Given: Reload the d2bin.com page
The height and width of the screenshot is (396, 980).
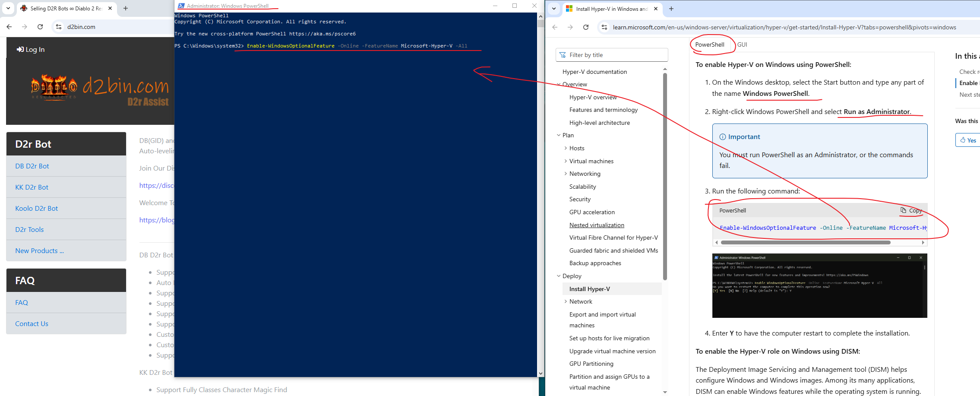Looking at the screenshot, I should 40,27.
